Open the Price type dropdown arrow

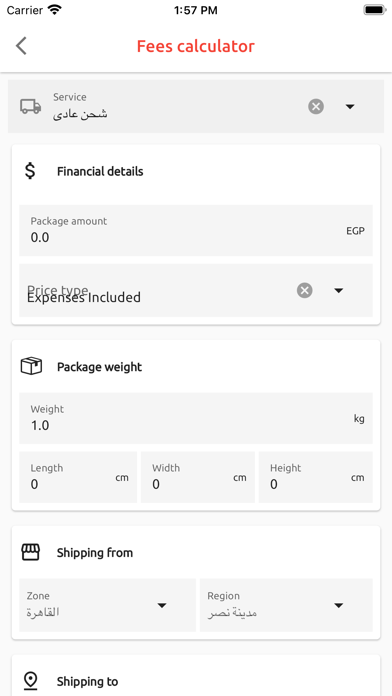coord(339,291)
